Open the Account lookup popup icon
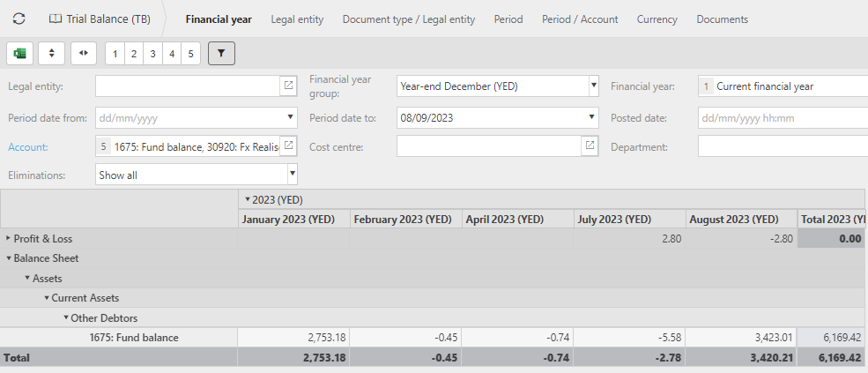Viewport: 868px width, 373px height. (288, 145)
